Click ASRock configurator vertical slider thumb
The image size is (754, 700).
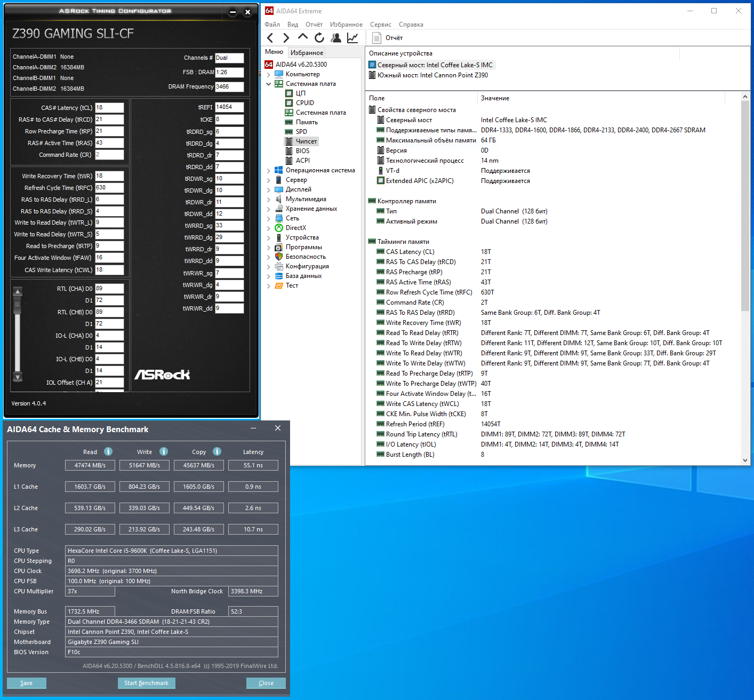tap(18, 305)
